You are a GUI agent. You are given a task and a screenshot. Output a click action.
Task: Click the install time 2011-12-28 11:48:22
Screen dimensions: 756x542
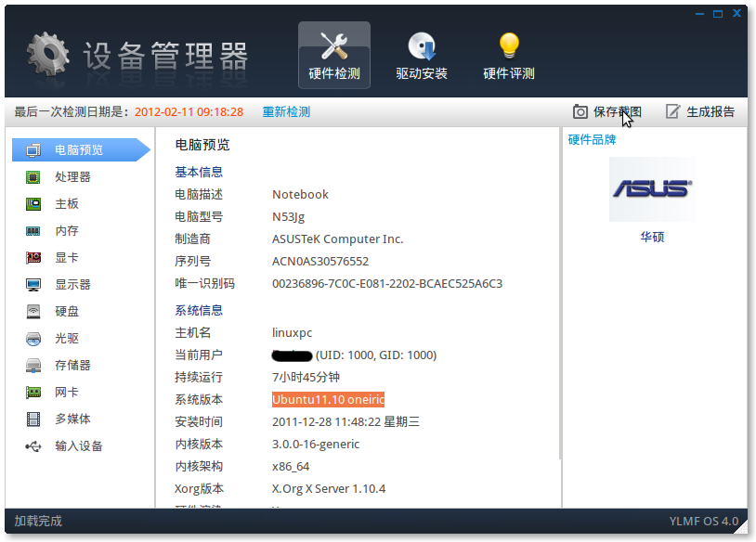pos(326,422)
